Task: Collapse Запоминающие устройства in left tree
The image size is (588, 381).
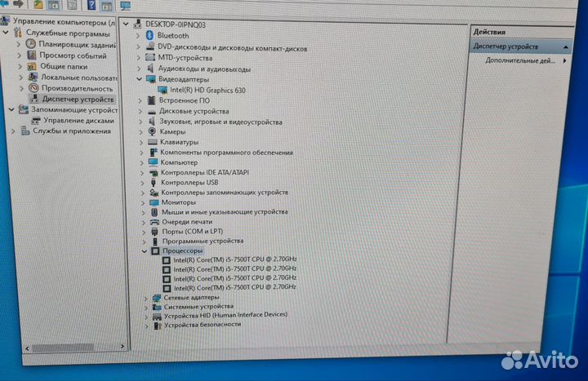Action: pos(11,110)
